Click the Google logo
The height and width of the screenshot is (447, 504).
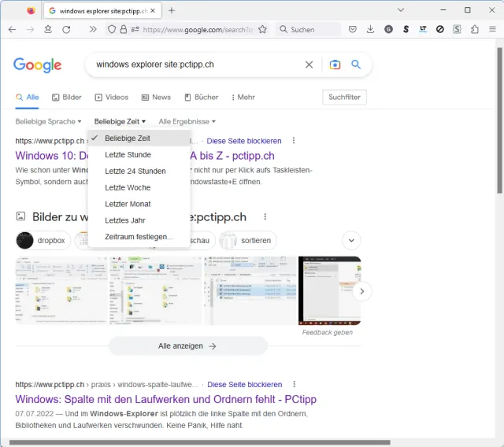(37, 65)
